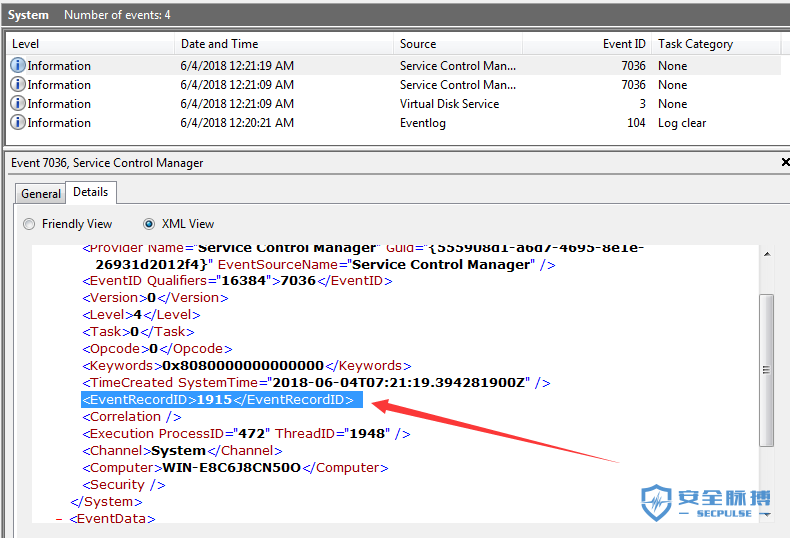Sort events by Task Category column
This screenshot has height=538, width=790.
[x=715, y=44]
